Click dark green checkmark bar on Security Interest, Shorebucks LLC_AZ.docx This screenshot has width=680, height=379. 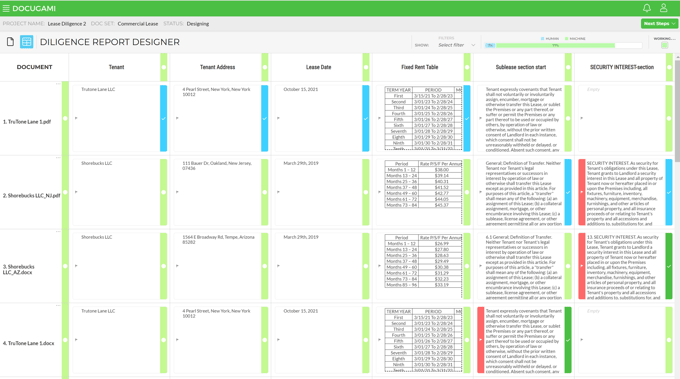click(x=669, y=266)
